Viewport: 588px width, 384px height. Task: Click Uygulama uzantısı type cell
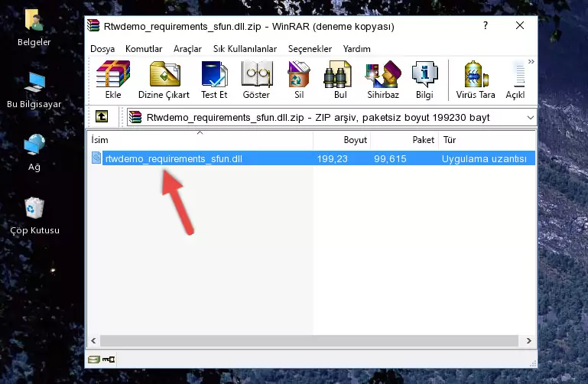click(484, 158)
